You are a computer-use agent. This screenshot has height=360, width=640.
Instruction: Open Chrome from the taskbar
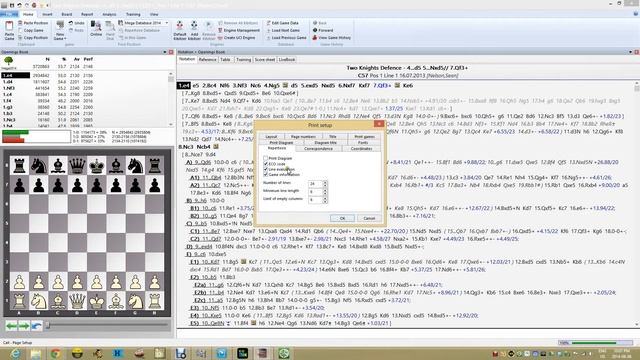pyautogui.click(x=56, y=353)
